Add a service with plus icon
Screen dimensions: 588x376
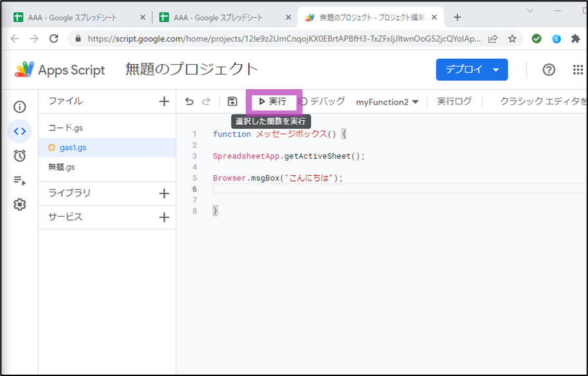coord(164,217)
